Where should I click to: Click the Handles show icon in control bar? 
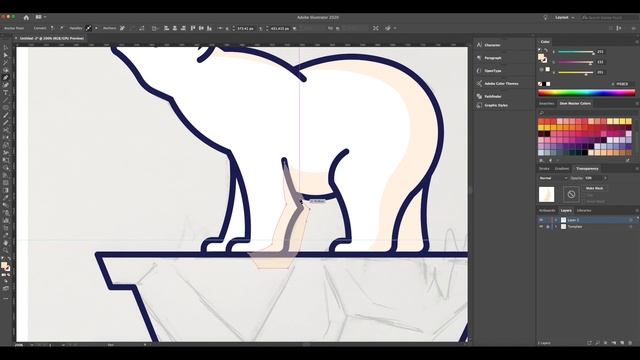[89, 28]
